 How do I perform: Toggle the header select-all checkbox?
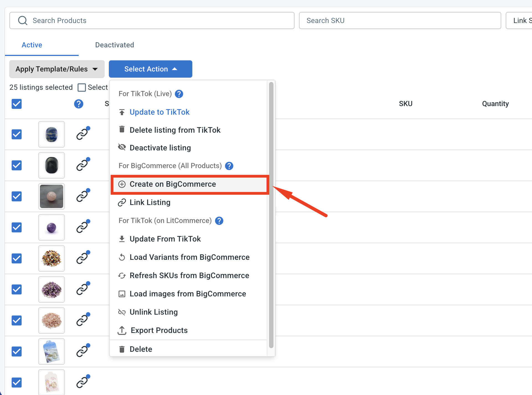click(x=17, y=104)
